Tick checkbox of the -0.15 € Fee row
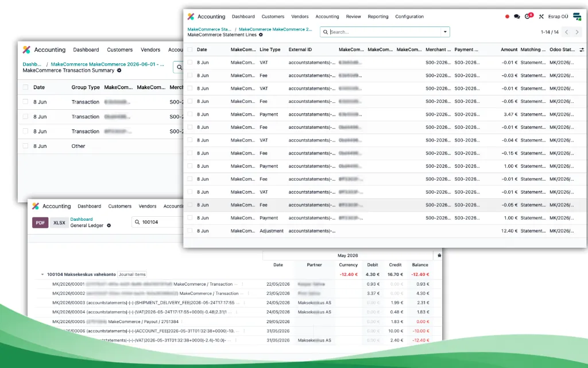Screen dimensions: 588x368 [189, 153]
